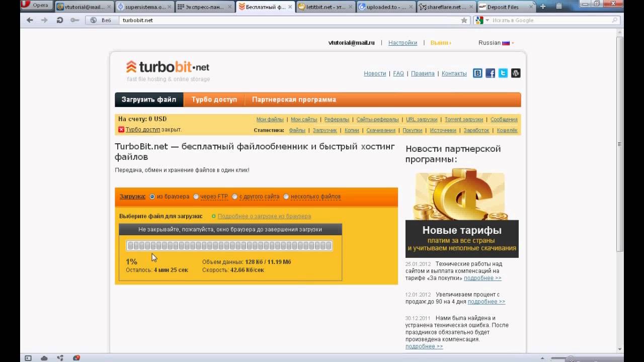Open Opera Link cloud icon

click(x=44, y=358)
